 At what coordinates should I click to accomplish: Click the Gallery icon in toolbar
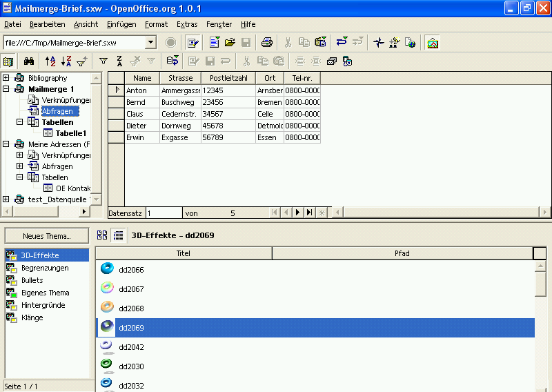[433, 43]
